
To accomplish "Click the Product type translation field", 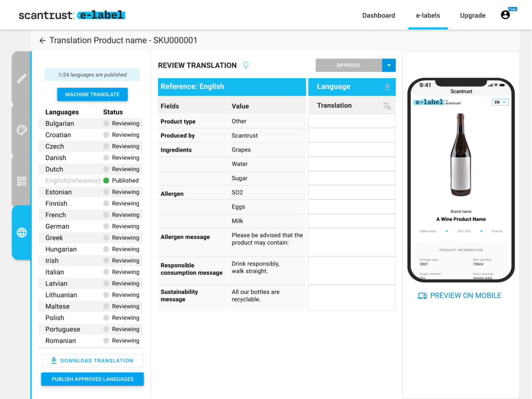I will pyautogui.click(x=352, y=121).
